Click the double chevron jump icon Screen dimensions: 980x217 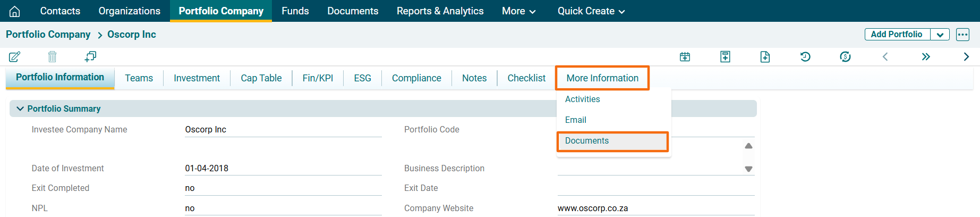pos(926,57)
